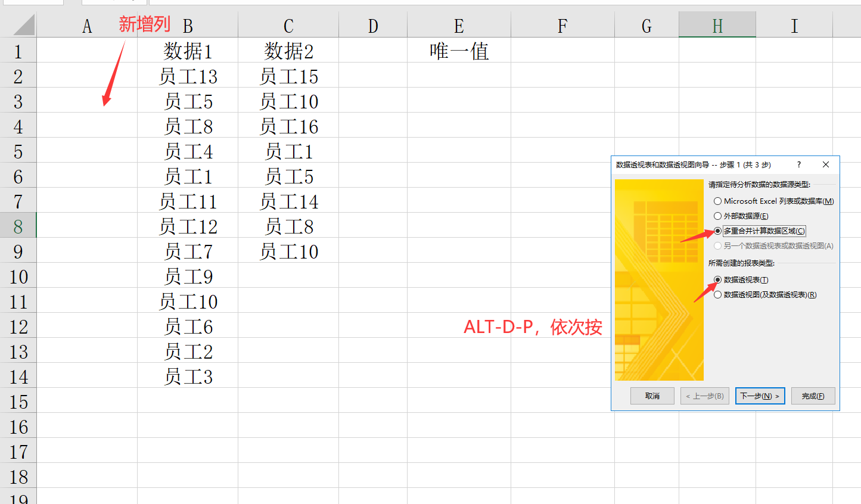Click cell with 员工7
This screenshot has height=504, width=861.
188,251
